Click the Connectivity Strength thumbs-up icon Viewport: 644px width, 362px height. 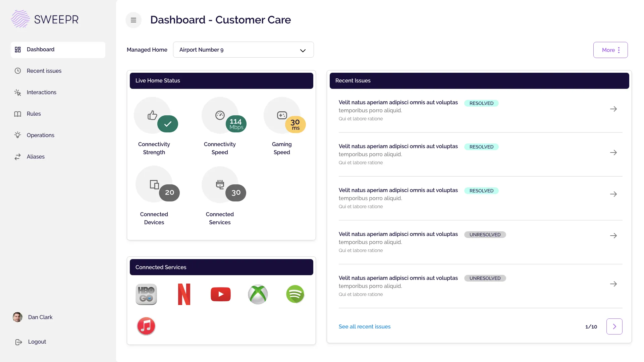(152, 115)
